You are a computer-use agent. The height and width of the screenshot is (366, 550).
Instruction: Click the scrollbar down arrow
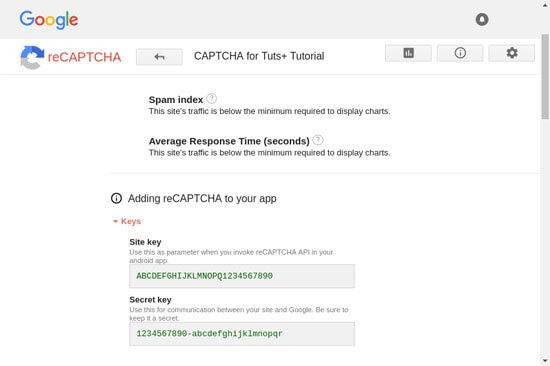545,360
